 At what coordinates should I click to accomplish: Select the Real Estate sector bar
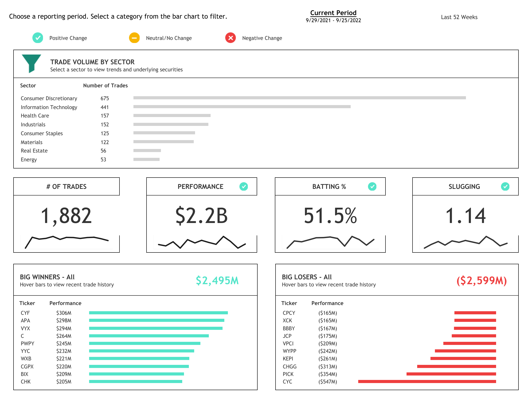[147, 151]
